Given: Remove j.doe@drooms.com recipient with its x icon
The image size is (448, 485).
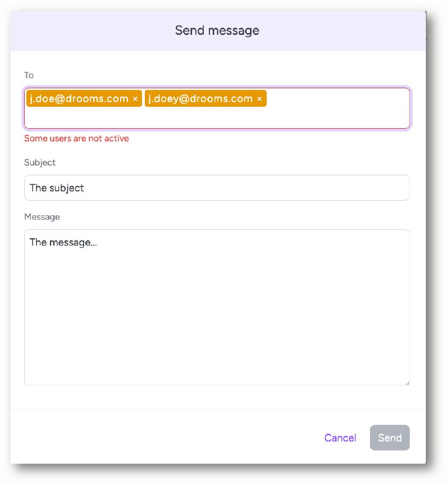Looking at the screenshot, I should click(x=135, y=99).
